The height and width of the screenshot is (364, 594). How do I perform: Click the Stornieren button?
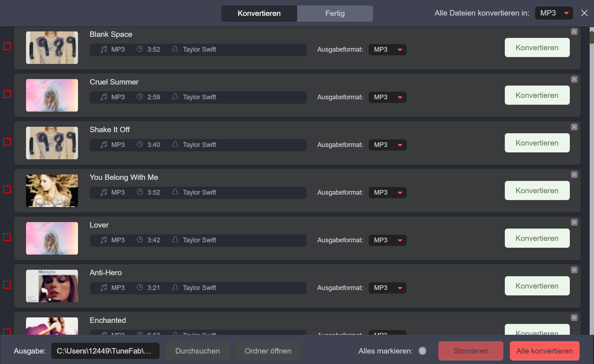pos(471,351)
